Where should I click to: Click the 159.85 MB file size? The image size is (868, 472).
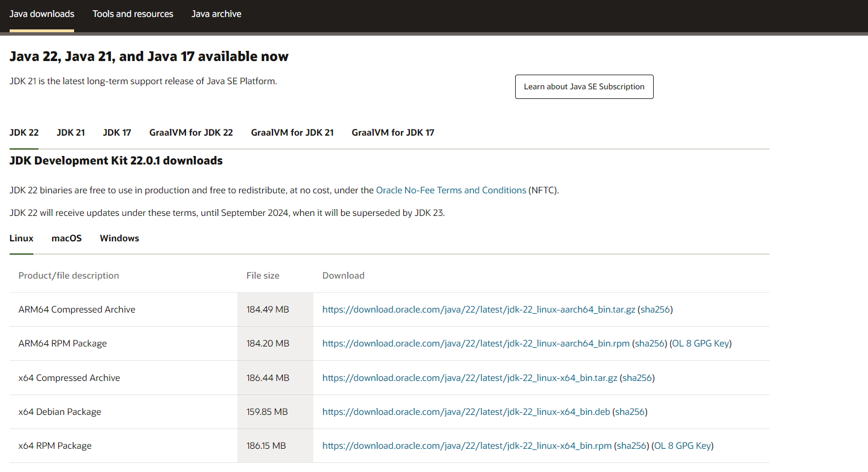(x=267, y=412)
